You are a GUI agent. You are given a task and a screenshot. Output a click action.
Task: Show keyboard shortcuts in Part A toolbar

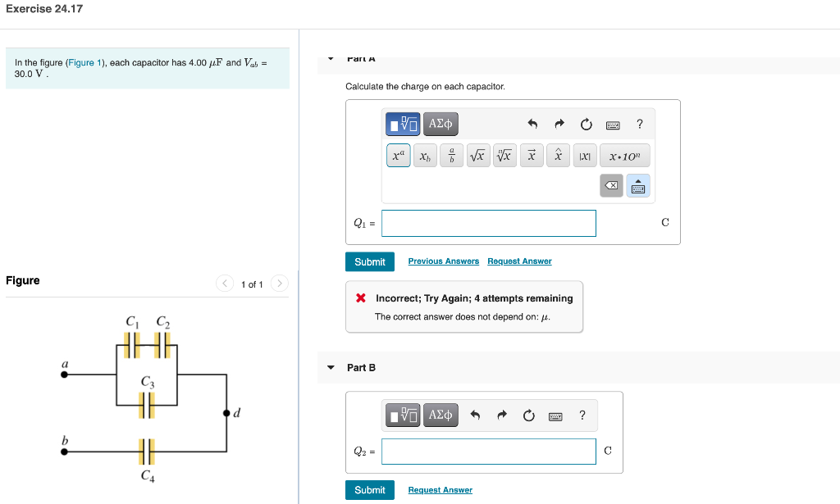(x=613, y=125)
